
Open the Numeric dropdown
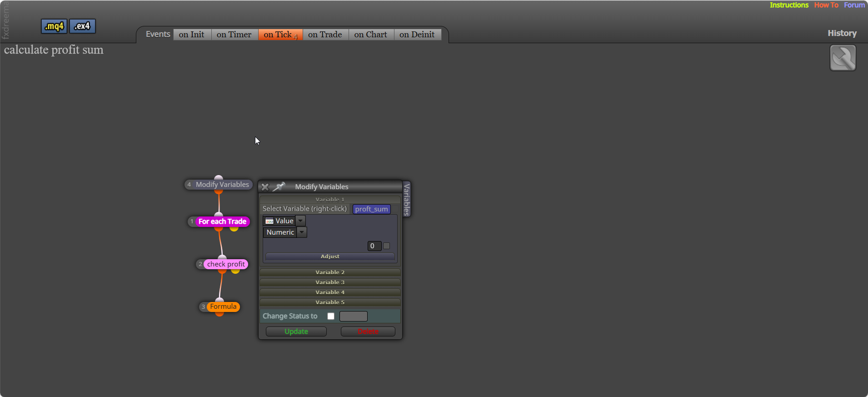click(285, 232)
